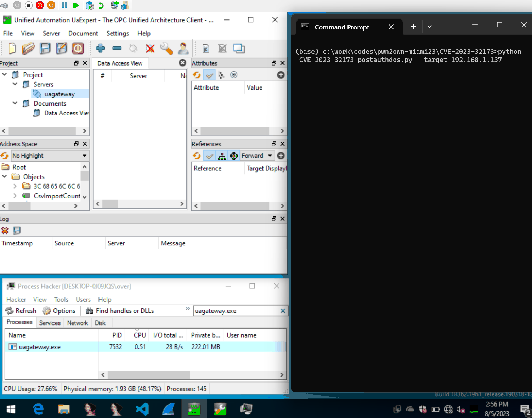Clear the log with red X icon
The image size is (532, 418).
(5, 231)
